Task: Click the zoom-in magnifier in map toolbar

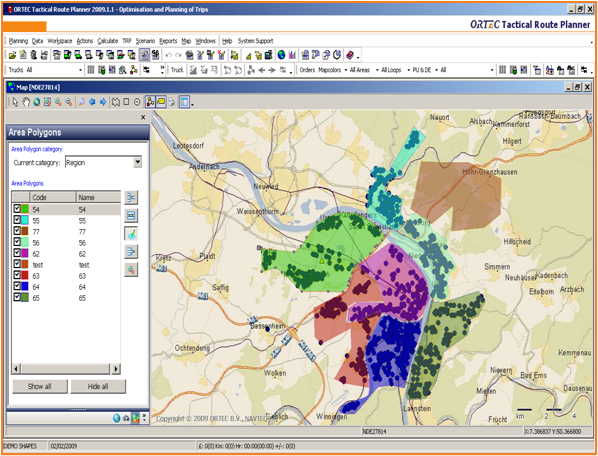Action: [x=58, y=102]
